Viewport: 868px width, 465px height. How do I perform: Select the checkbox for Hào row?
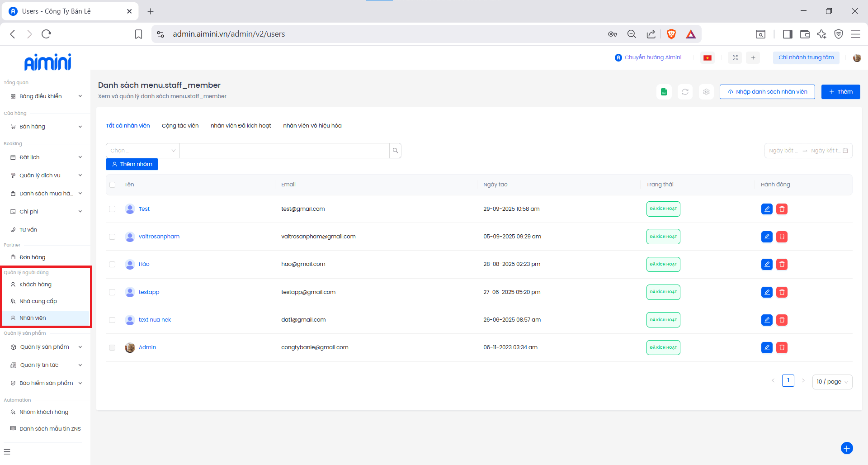click(x=112, y=264)
